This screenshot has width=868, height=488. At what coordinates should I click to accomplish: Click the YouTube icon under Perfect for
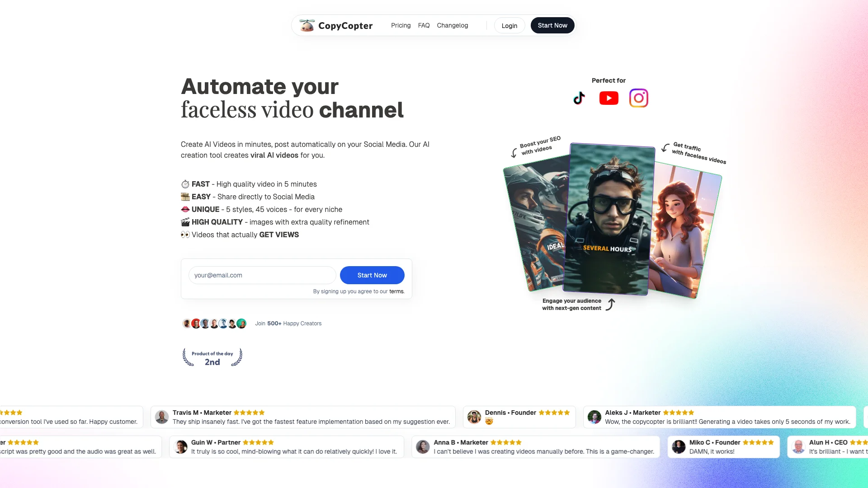point(609,98)
